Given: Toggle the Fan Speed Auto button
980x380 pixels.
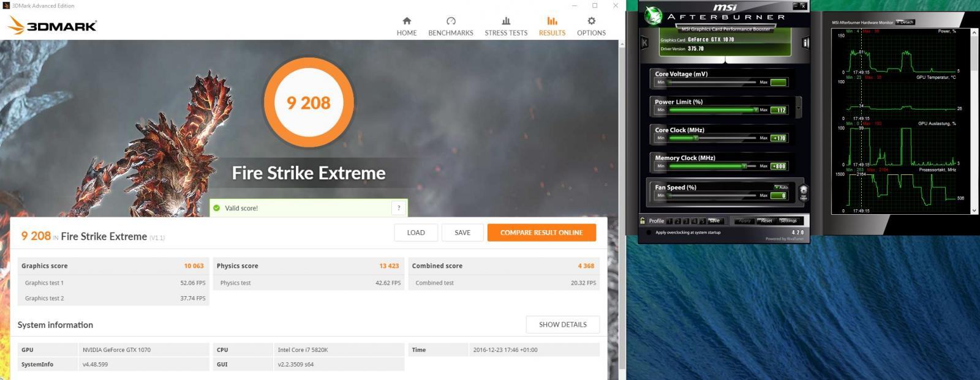Looking at the screenshot, I should [782, 187].
